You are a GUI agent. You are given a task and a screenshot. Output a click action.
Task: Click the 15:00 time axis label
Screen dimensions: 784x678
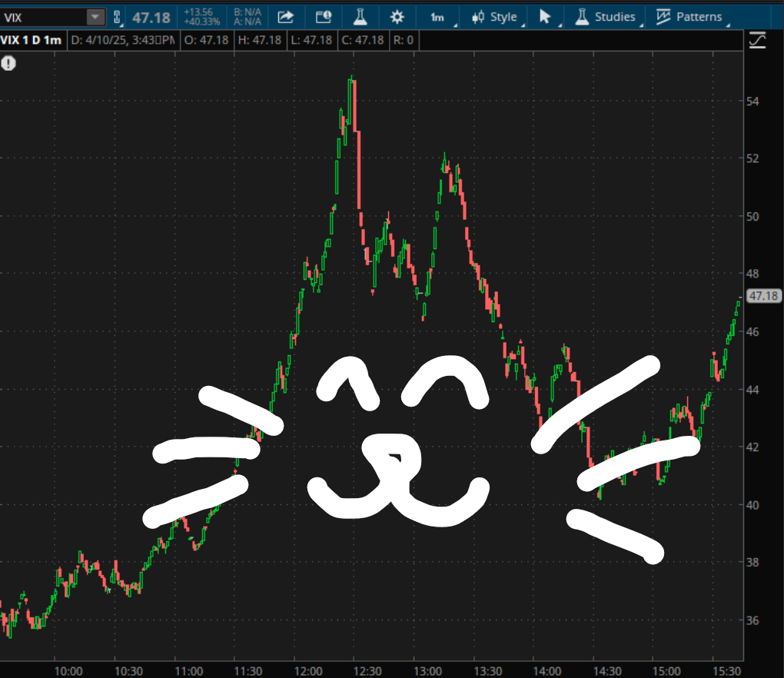[666, 671]
